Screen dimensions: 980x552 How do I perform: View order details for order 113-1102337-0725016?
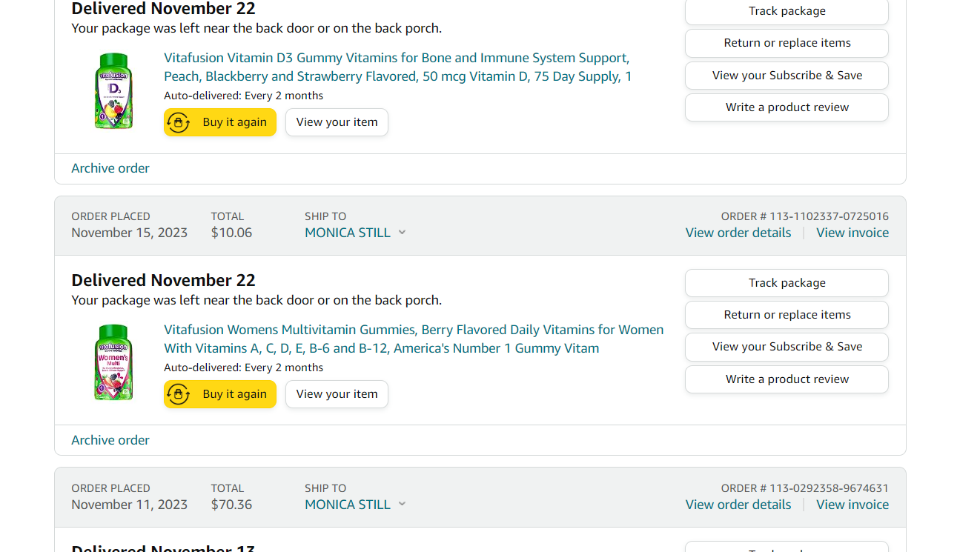pyautogui.click(x=738, y=233)
